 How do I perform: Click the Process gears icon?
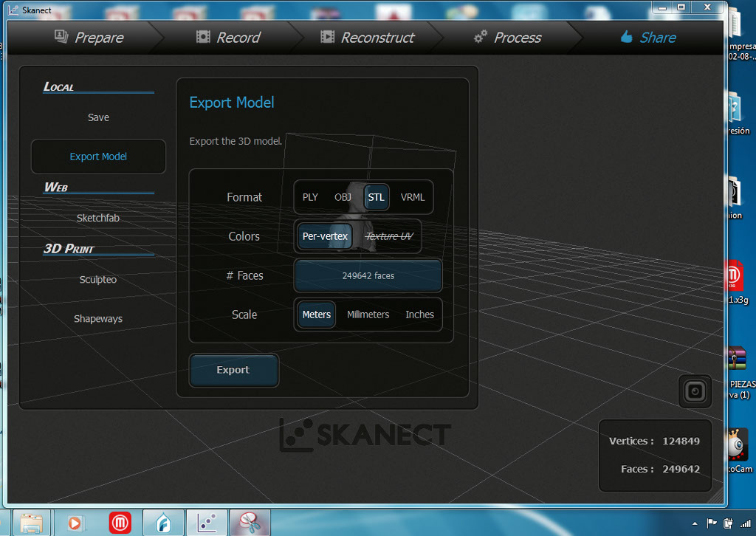(x=480, y=37)
